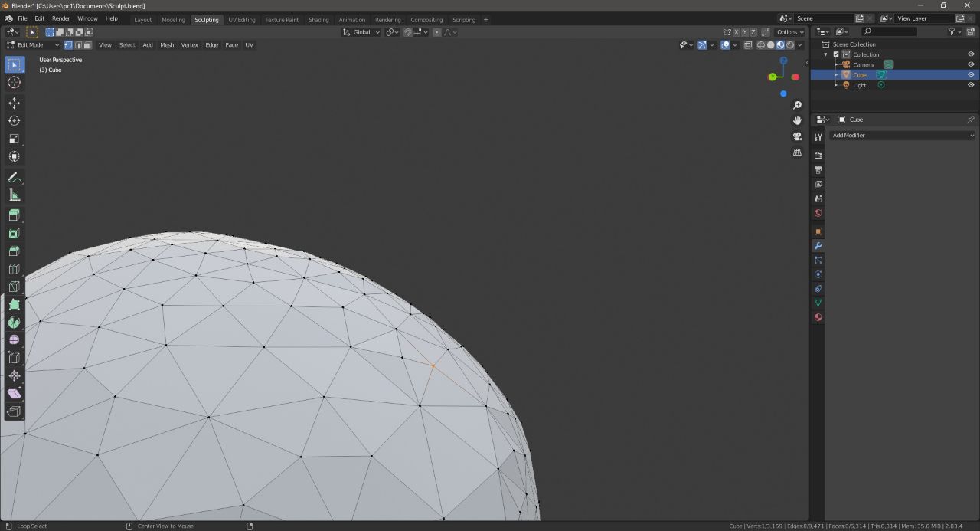Hide the Light in outliner
The width and height of the screenshot is (980, 531).
tap(971, 85)
